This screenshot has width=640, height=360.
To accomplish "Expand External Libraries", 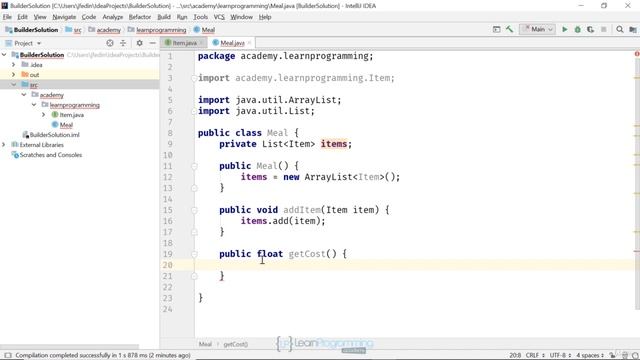I will (4, 145).
